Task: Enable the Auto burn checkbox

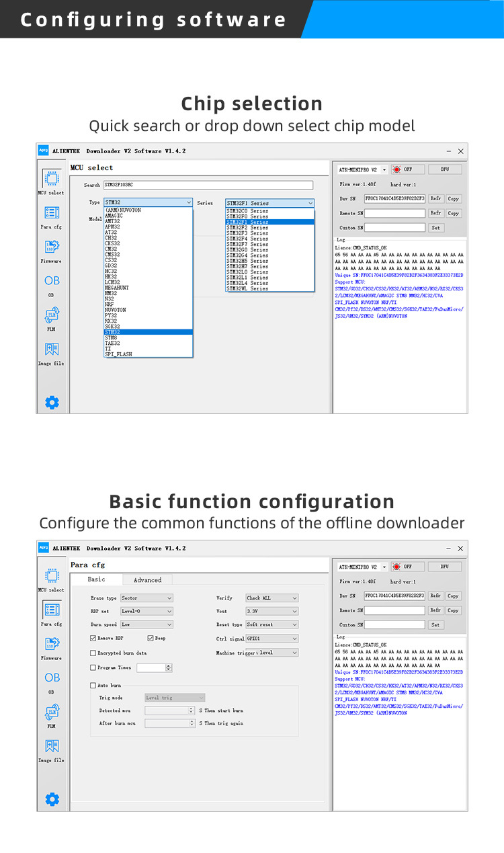Action: 93,686
